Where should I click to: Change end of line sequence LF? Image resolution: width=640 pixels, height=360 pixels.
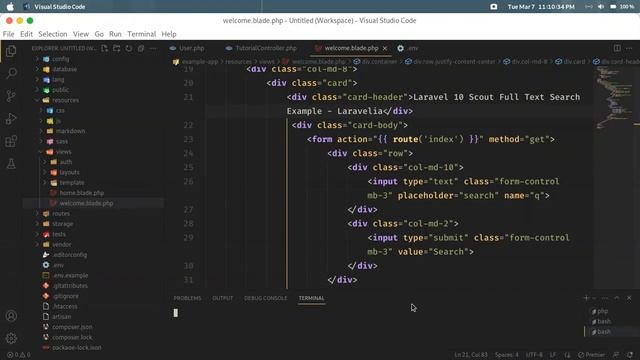coord(553,355)
